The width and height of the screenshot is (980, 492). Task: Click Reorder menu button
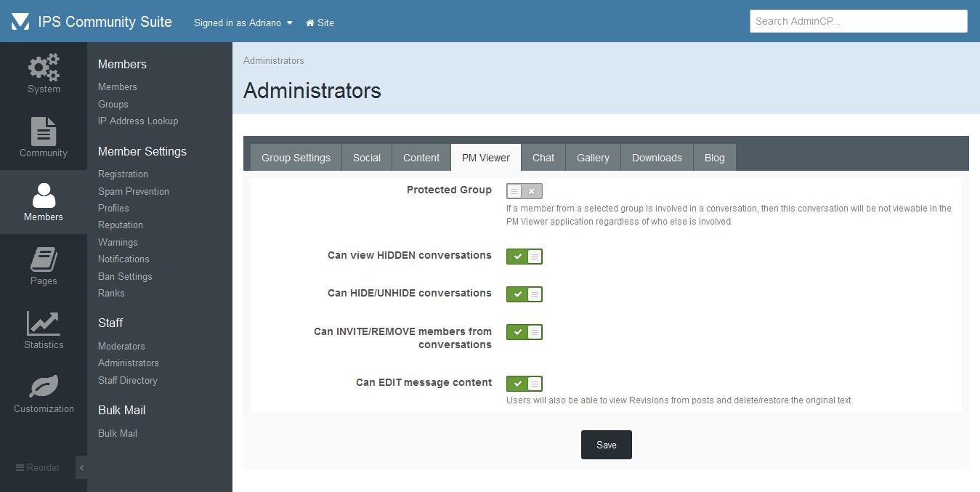(38, 467)
